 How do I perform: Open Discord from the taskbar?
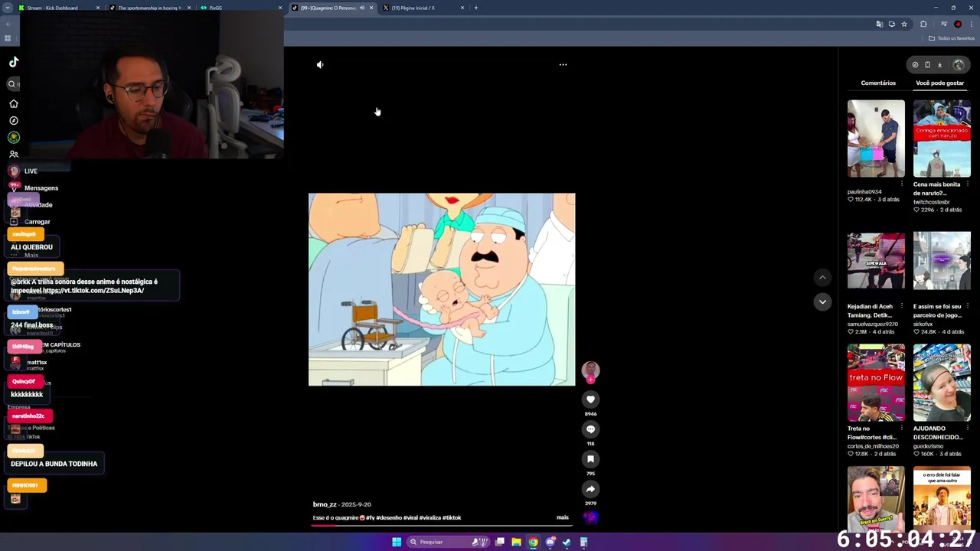(550, 542)
